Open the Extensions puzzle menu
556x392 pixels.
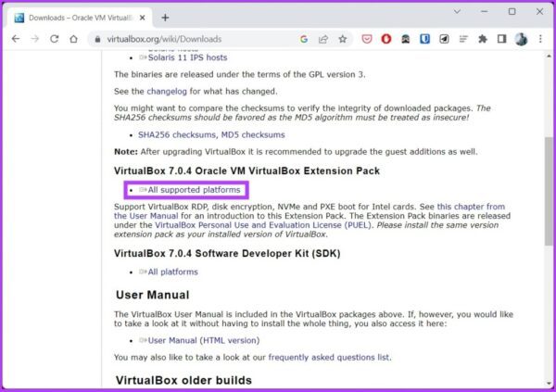coord(483,39)
